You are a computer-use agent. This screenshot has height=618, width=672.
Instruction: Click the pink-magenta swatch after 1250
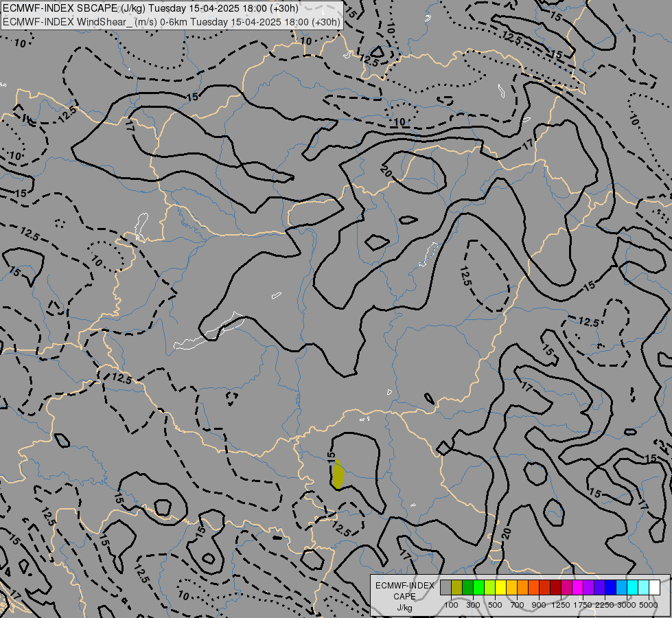(x=566, y=588)
